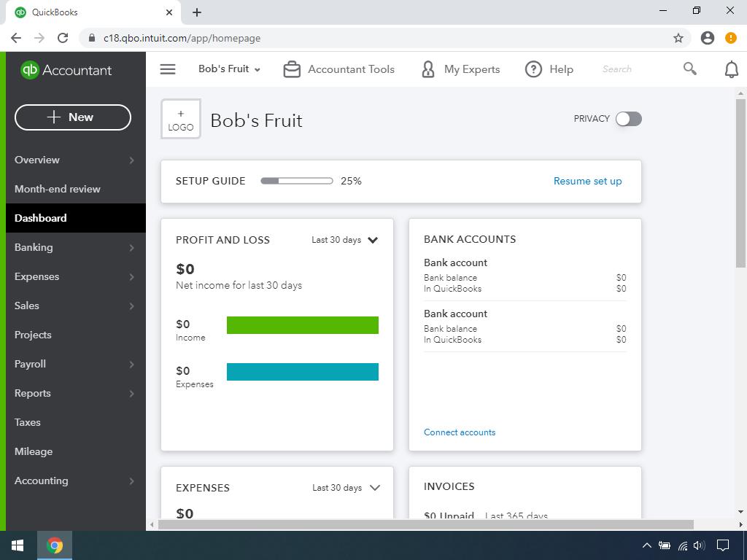
Task: Click the search magnifier icon
Action: click(689, 69)
